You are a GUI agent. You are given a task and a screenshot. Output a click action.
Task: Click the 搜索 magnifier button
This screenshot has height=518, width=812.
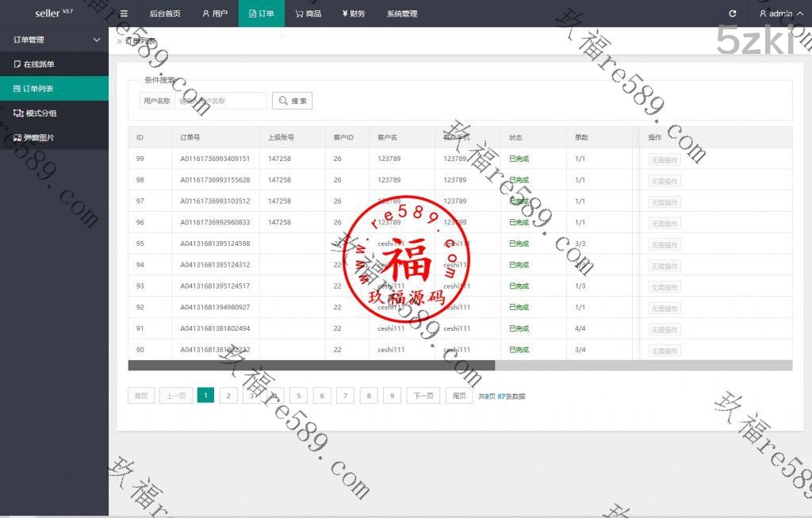coord(292,101)
